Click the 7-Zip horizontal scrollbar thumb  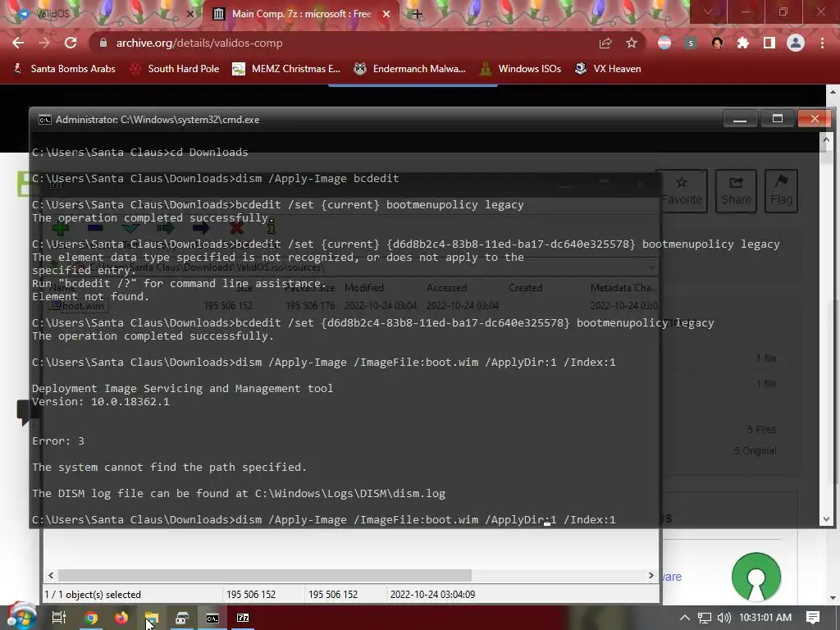pos(265,575)
